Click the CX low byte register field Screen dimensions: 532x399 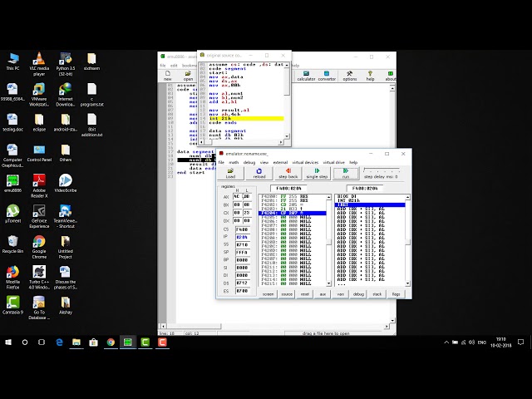(x=247, y=213)
